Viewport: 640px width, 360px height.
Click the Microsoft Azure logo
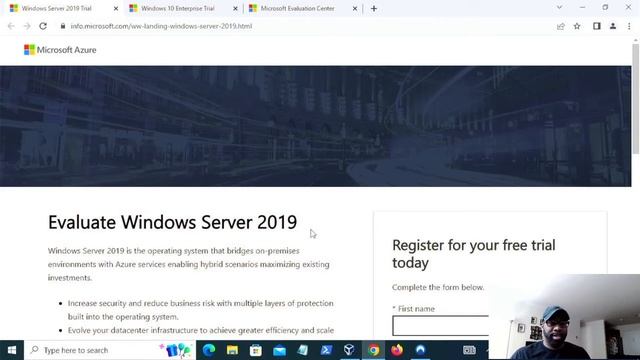pyautogui.click(x=60, y=50)
